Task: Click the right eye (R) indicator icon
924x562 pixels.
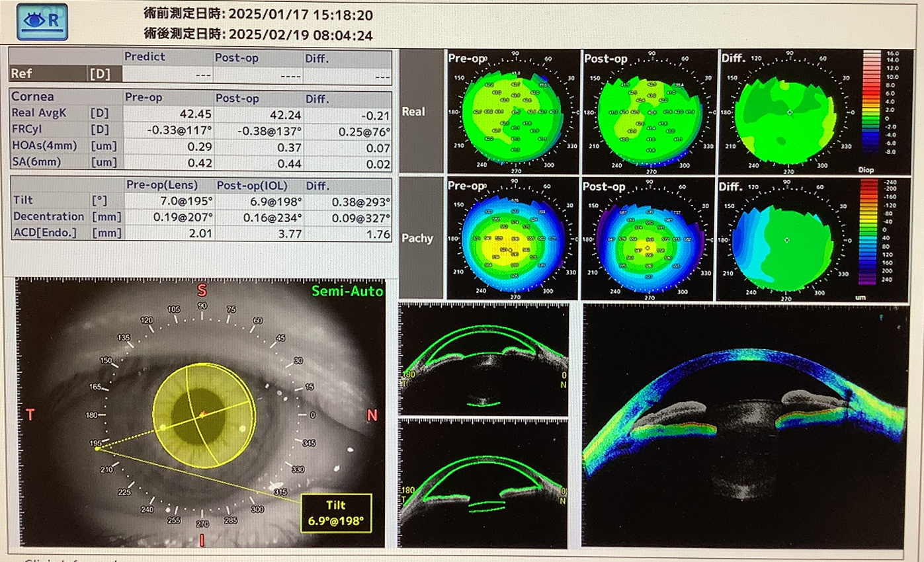Action: pyautogui.click(x=42, y=21)
